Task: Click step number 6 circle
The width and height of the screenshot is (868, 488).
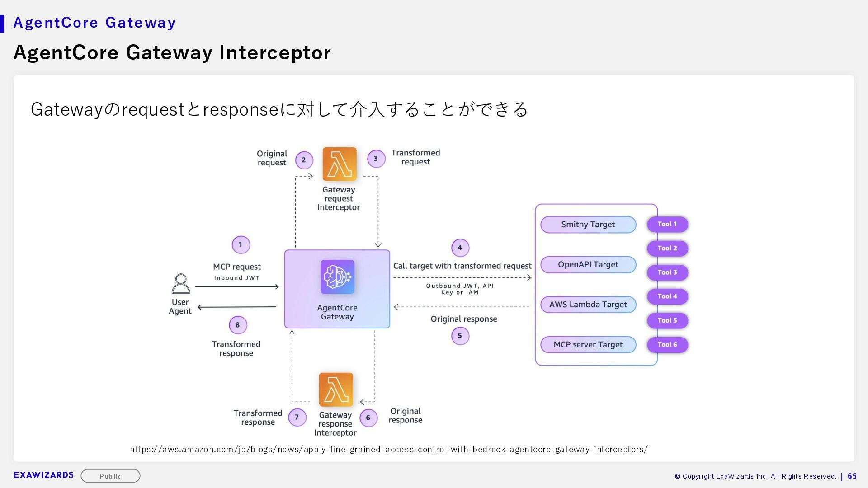Action: pyautogui.click(x=368, y=418)
